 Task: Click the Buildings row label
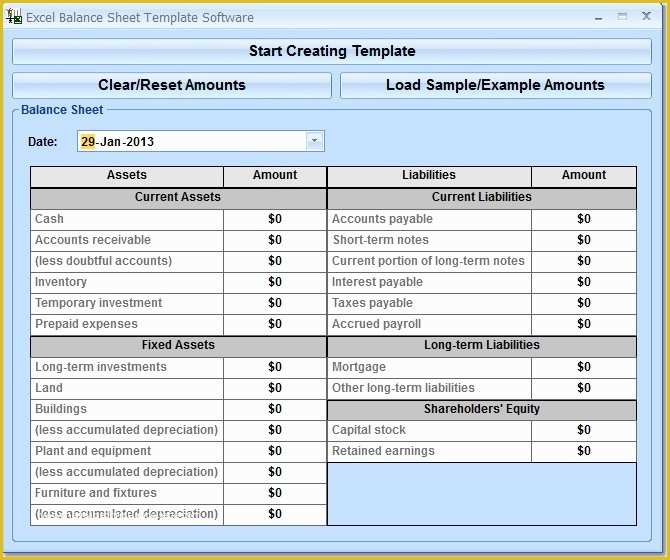61,409
